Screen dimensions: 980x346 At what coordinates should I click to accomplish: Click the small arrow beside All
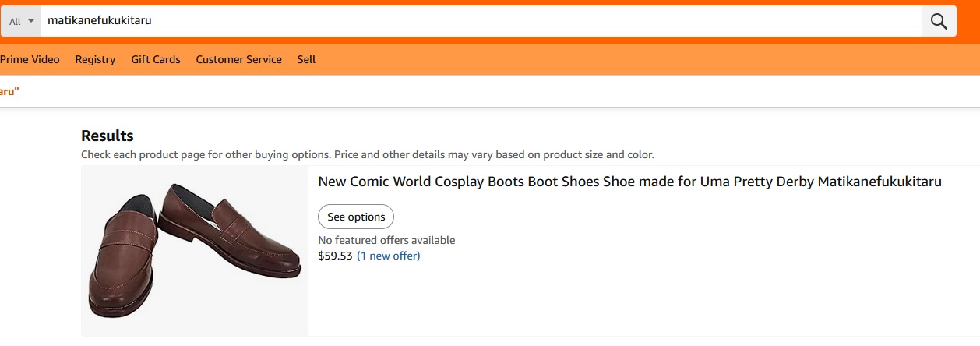31,21
